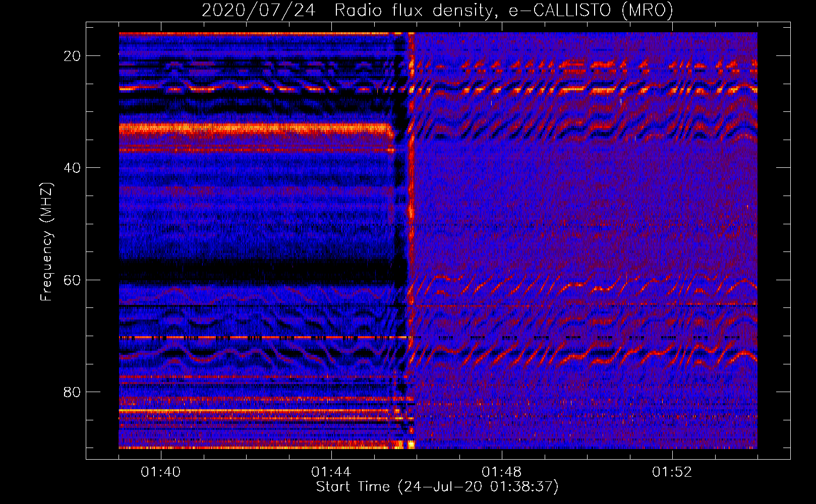Click the 80 MHz frequency tick label
Screen dimensions: 816x504
point(73,392)
